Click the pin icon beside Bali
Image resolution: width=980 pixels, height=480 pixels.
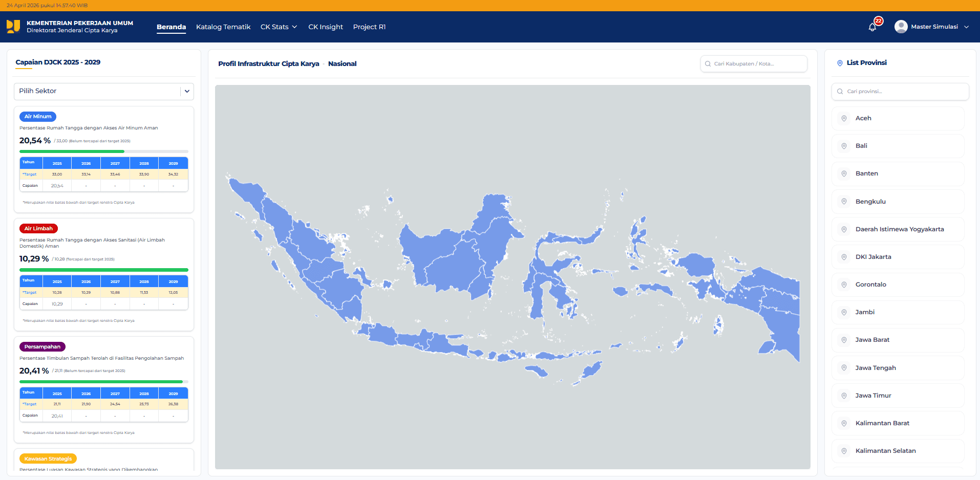[844, 146]
